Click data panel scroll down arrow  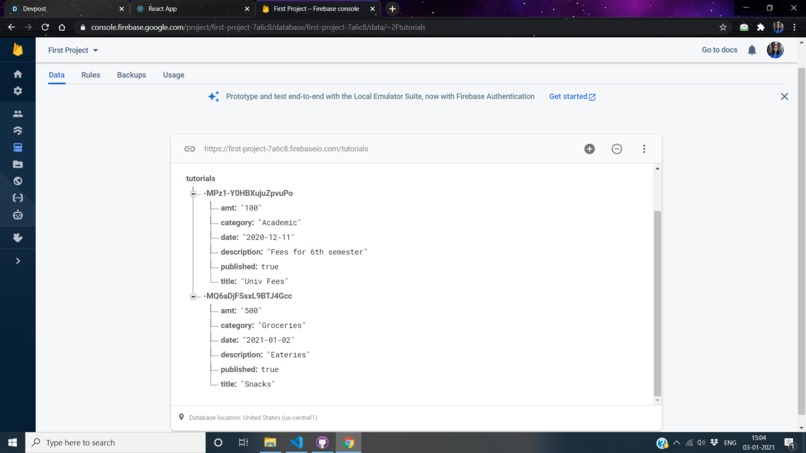pyautogui.click(x=657, y=401)
